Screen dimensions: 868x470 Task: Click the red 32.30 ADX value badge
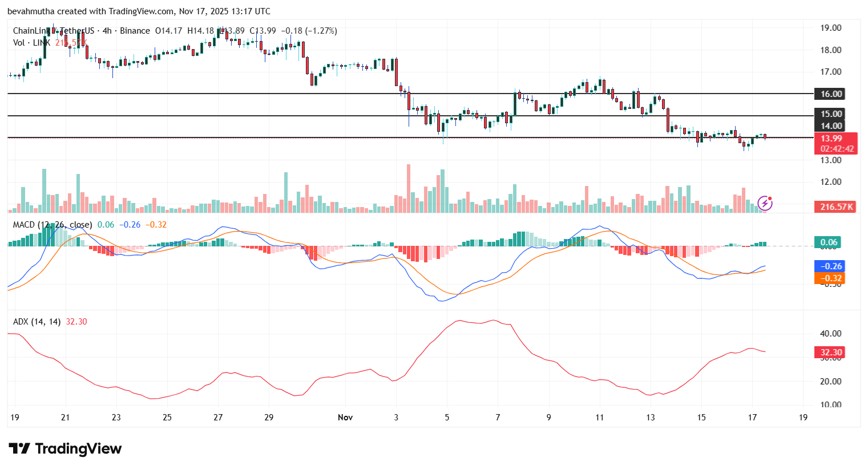(829, 352)
